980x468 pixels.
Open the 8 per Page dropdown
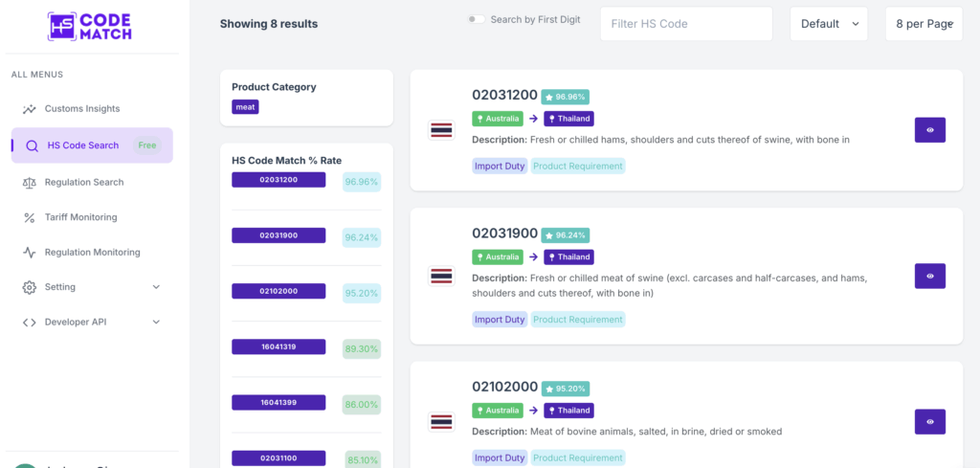point(924,24)
